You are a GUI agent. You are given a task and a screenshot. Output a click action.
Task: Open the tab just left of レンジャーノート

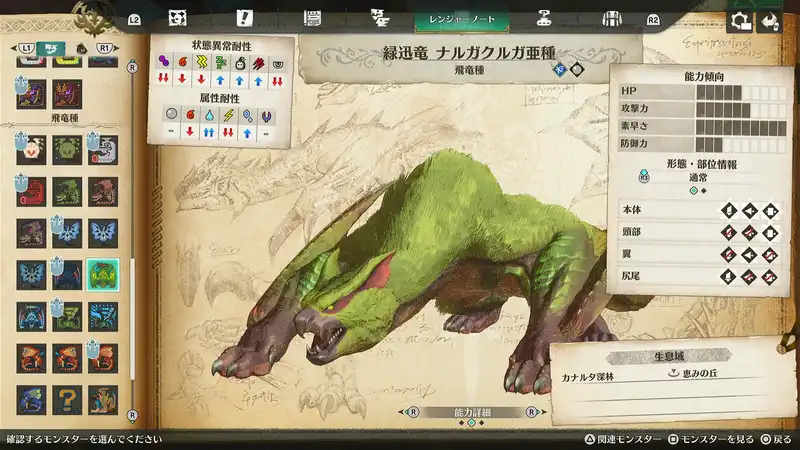point(380,19)
